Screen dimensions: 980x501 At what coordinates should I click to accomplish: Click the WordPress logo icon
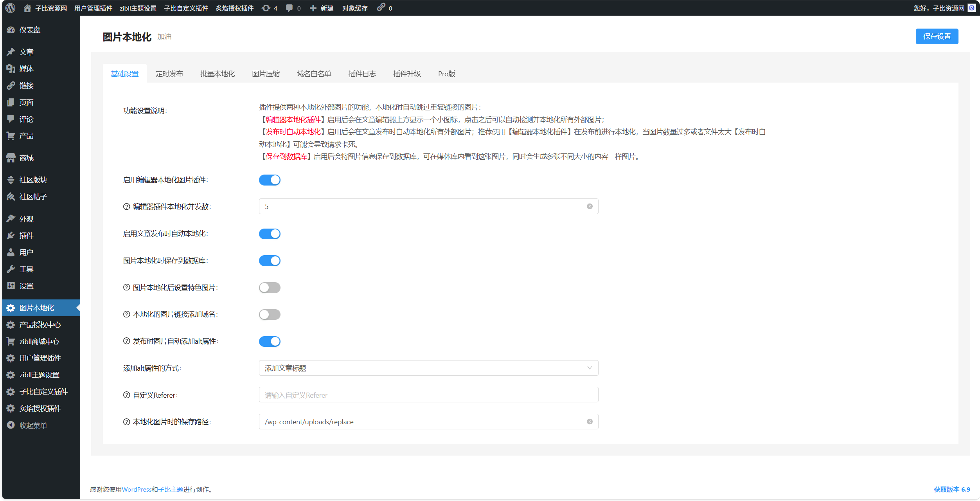(11, 8)
